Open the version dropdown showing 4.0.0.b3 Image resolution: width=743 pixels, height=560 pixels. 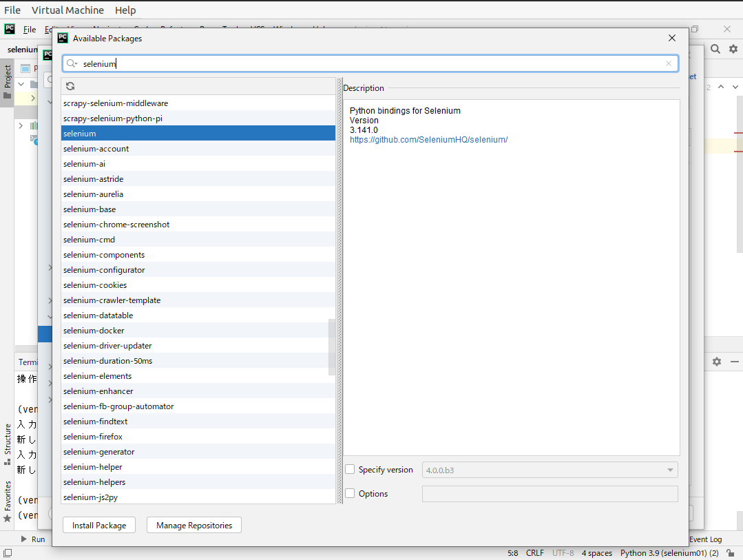(x=670, y=470)
